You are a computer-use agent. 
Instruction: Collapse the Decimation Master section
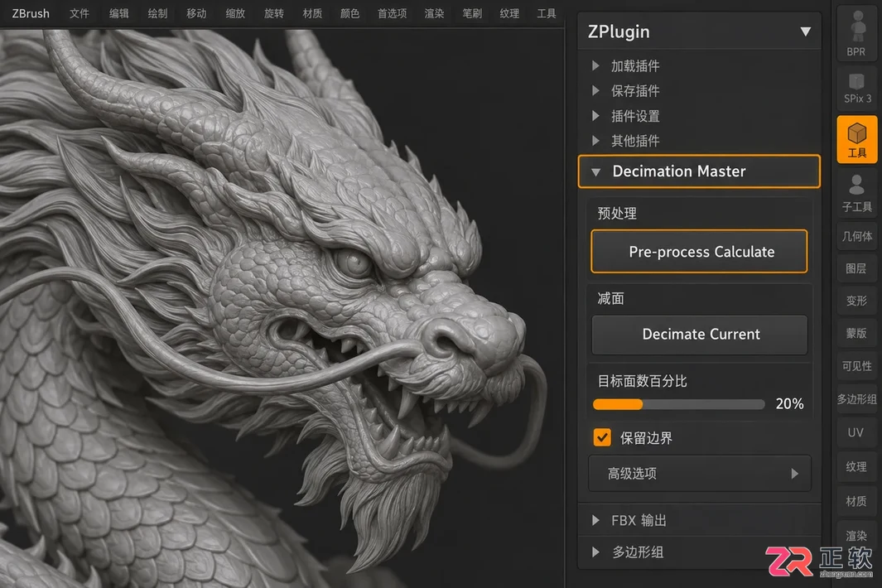point(699,171)
